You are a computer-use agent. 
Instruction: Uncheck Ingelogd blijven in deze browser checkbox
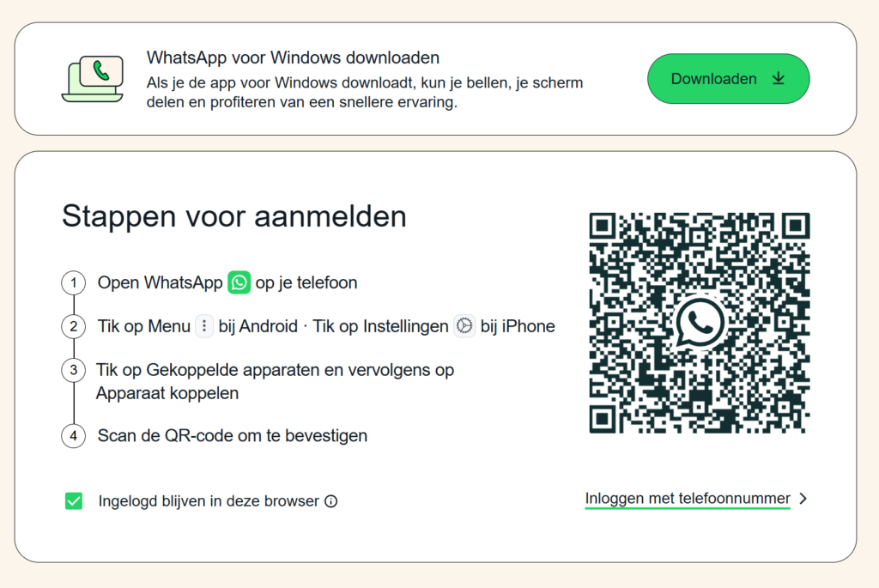click(x=74, y=501)
